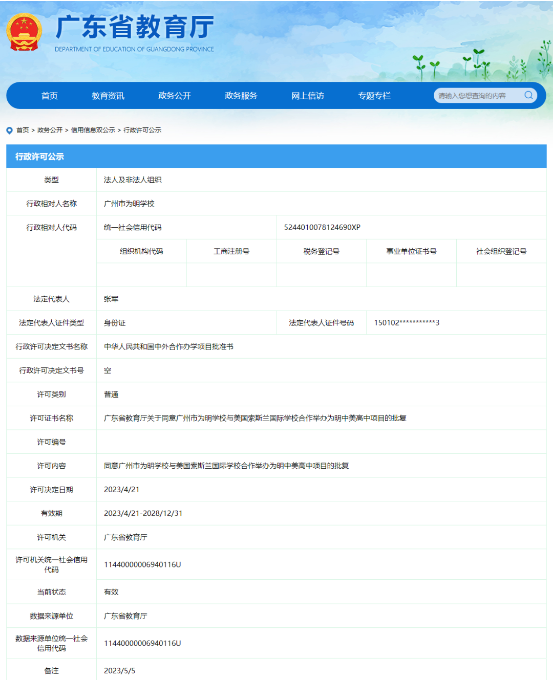Click the breadcrumb location pin icon
The height and width of the screenshot is (682, 555).
10,130
